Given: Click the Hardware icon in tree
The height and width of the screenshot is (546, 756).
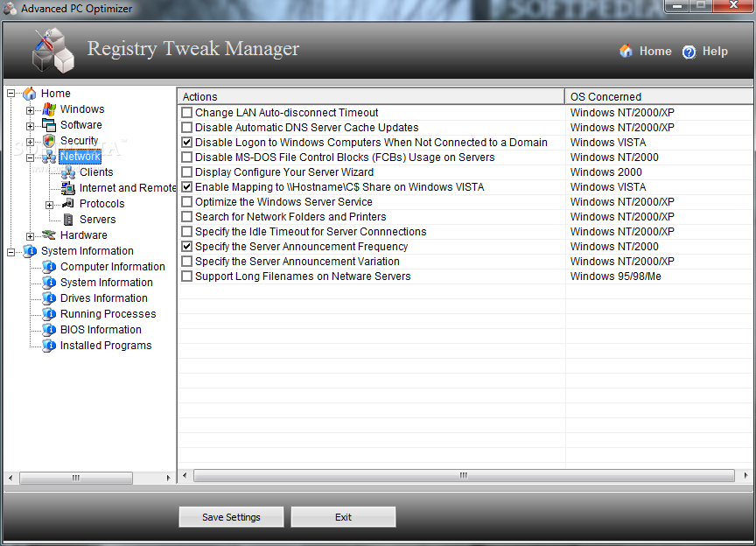Looking at the screenshot, I should click(49, 234).
